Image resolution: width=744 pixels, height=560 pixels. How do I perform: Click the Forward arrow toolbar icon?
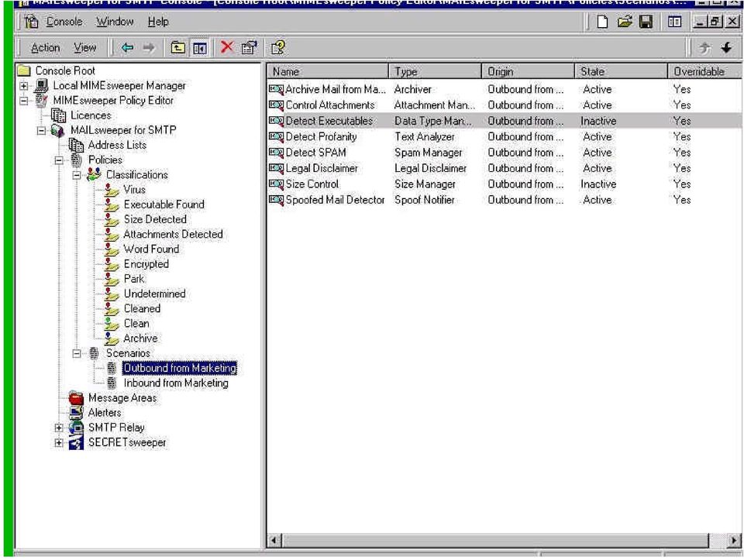point(149,47)
